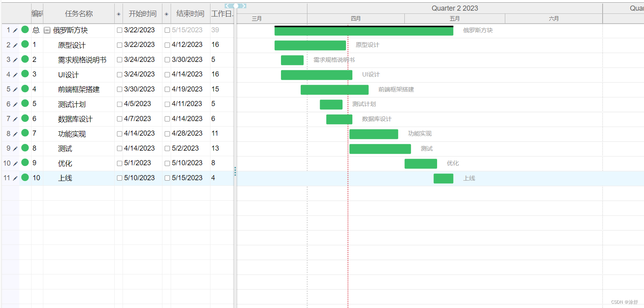Screen dimensions: 644x308
Task: Click green status circle for 优化
Action: coord(25,162)
